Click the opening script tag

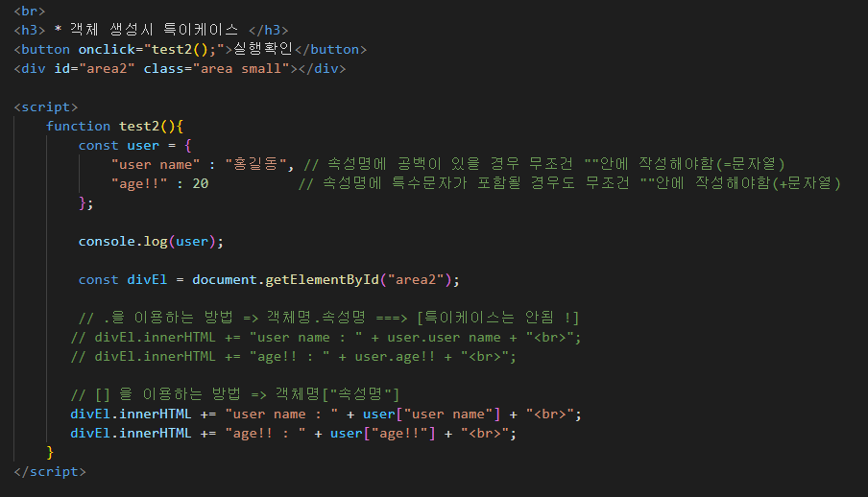[46, 106]
